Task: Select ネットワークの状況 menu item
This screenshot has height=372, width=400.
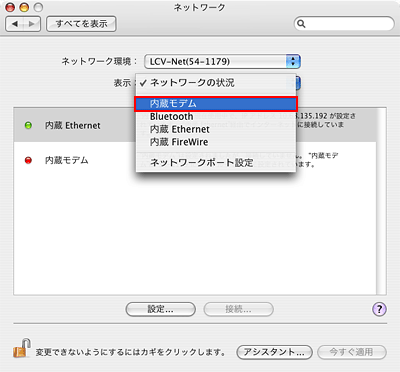Action: (x=216, y=83)
